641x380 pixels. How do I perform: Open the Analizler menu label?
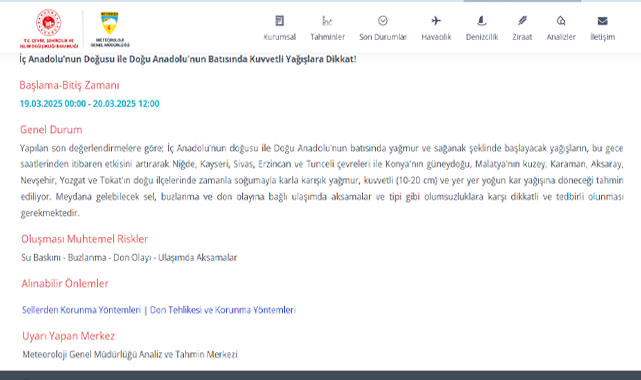coord(561,37)
